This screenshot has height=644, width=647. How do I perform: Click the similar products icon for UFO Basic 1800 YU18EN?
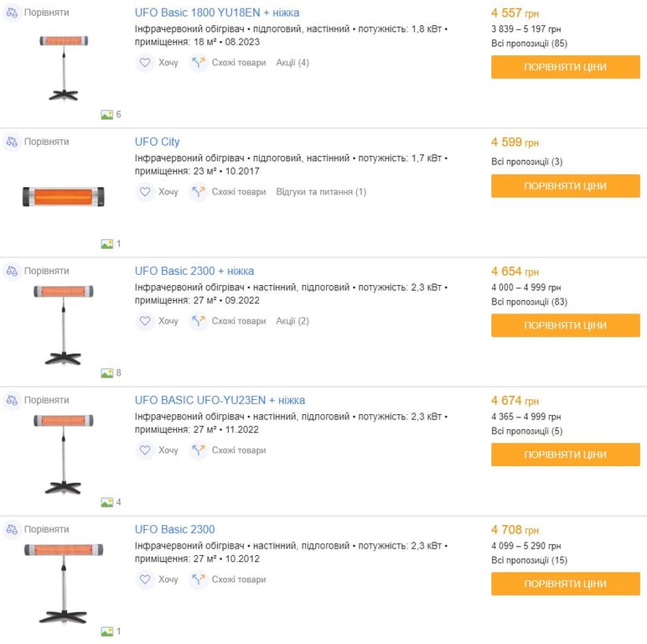click(x=198, y=63)
